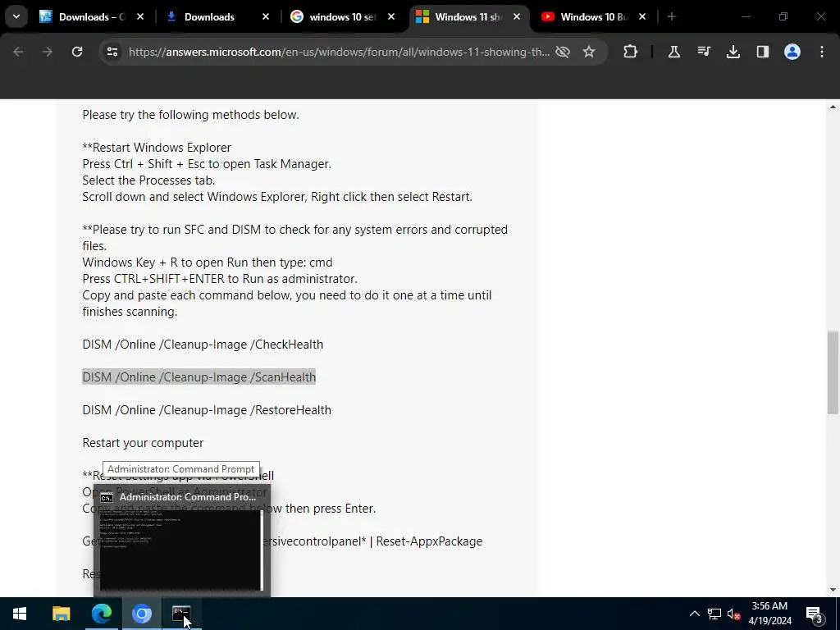Open the tab search dropdown arrow

[16, 16]
